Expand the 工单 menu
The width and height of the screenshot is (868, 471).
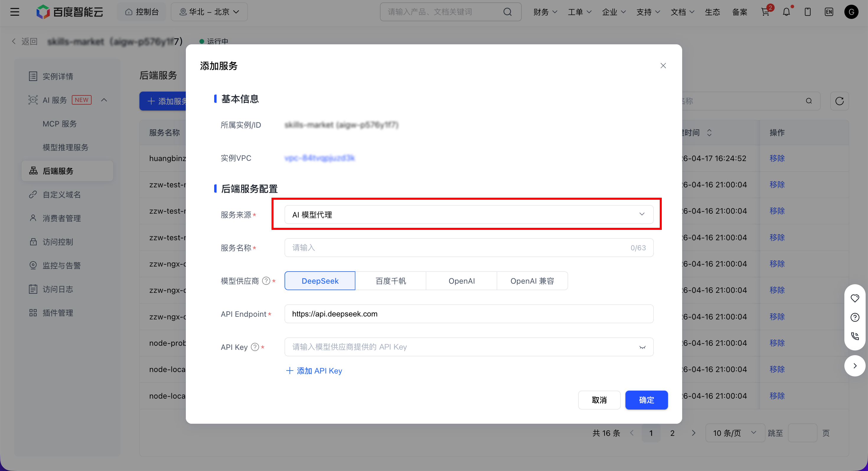click(579, 12)
